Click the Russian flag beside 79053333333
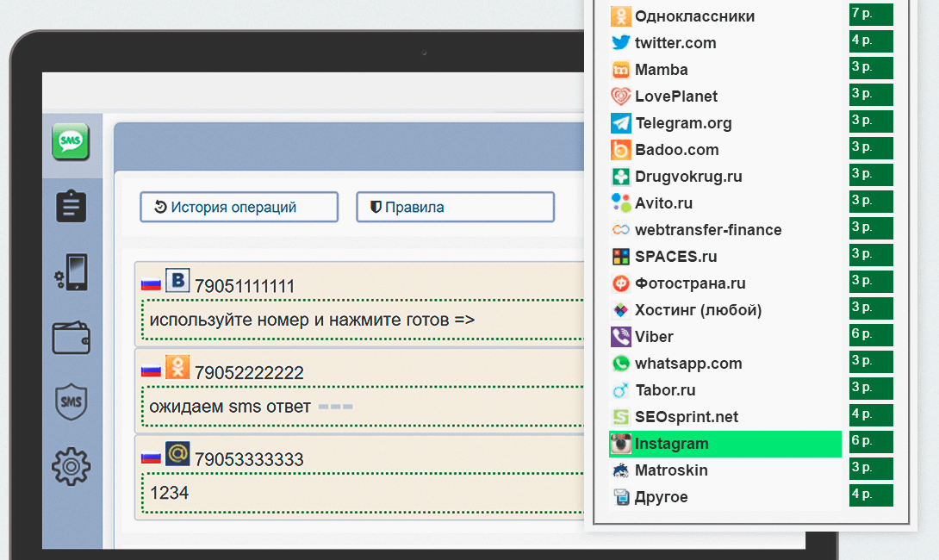The height and width of the screenshot is (560, 939). coord(151,458)
